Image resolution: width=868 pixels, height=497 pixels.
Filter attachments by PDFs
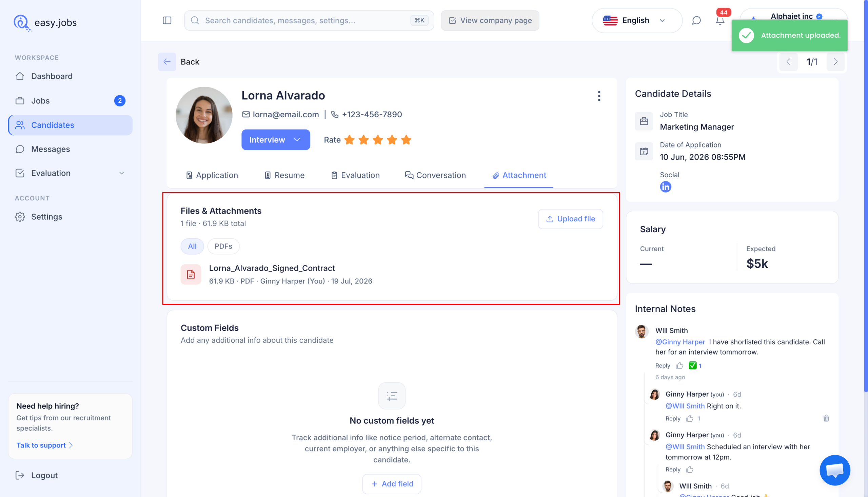point(223,246)
